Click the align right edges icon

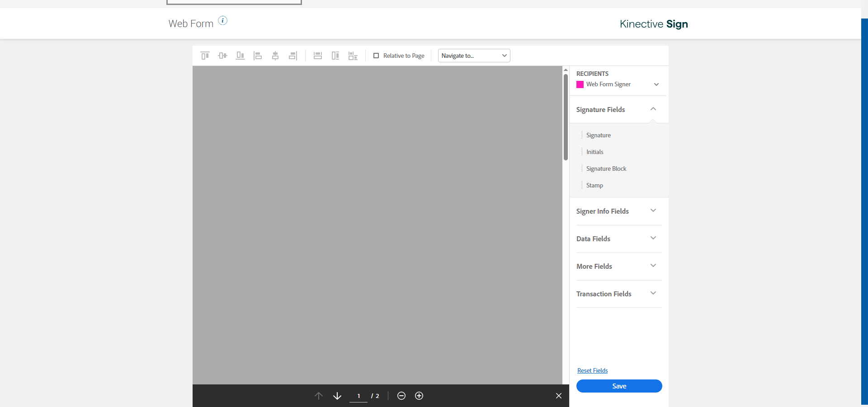293,56
